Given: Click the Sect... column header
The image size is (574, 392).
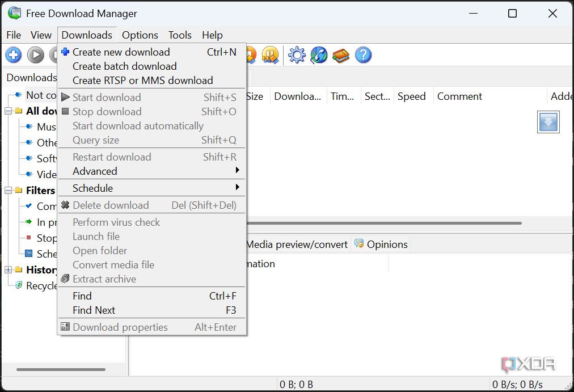Looking at the screenshot, I should 377,96.
